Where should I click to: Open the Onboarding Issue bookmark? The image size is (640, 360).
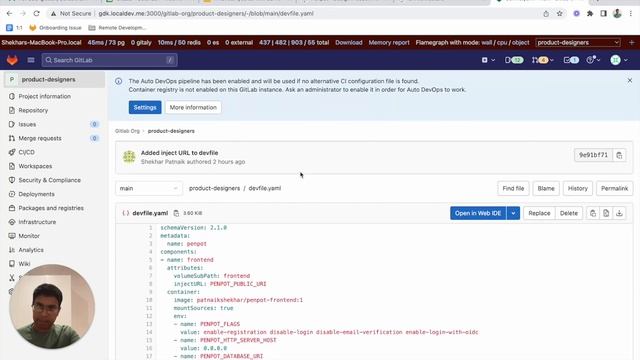[x=56, y=28]
